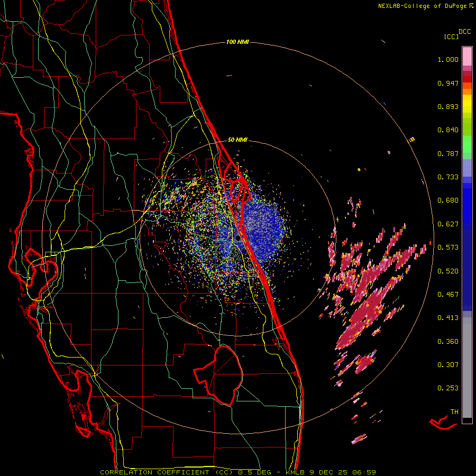Click the 0.680 scale value
The height and width of the screenshot is (476, 476).
[448, 200]
